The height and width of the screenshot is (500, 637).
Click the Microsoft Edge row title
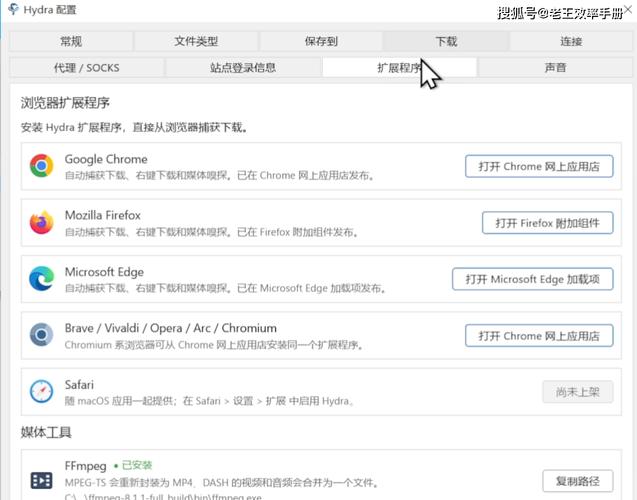(x=104, y=272)
